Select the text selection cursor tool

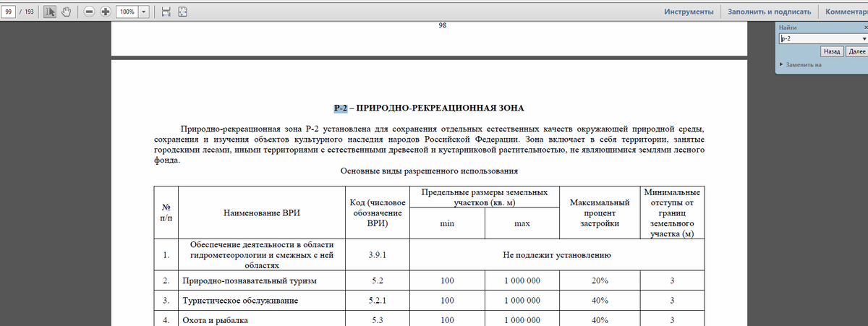pyautogui.click(x=51, y=12)
